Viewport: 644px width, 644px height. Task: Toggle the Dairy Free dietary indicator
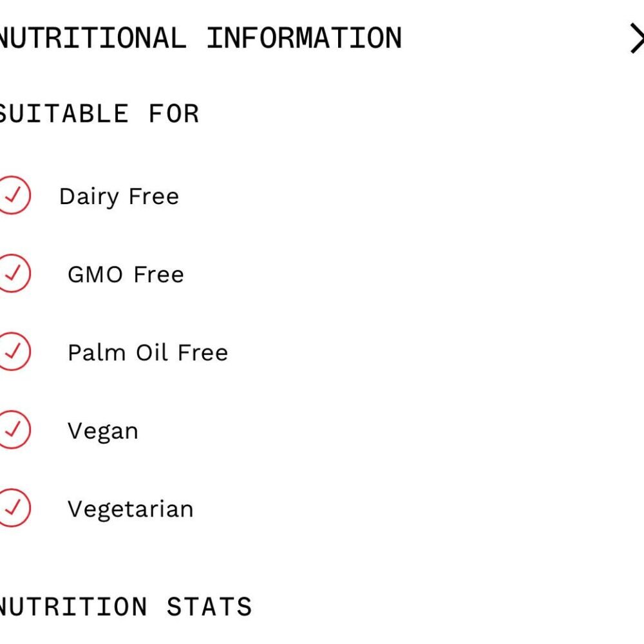coord(12,196)
